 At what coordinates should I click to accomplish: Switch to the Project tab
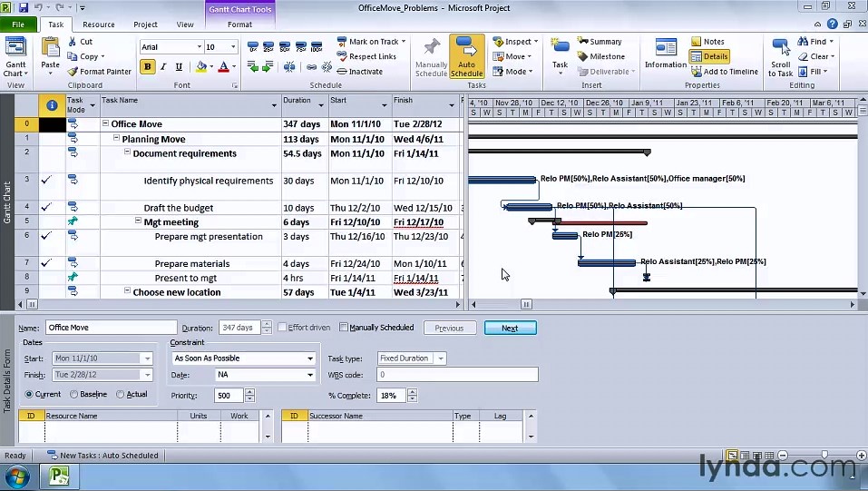pyautogui.click(x=146, y=25)
